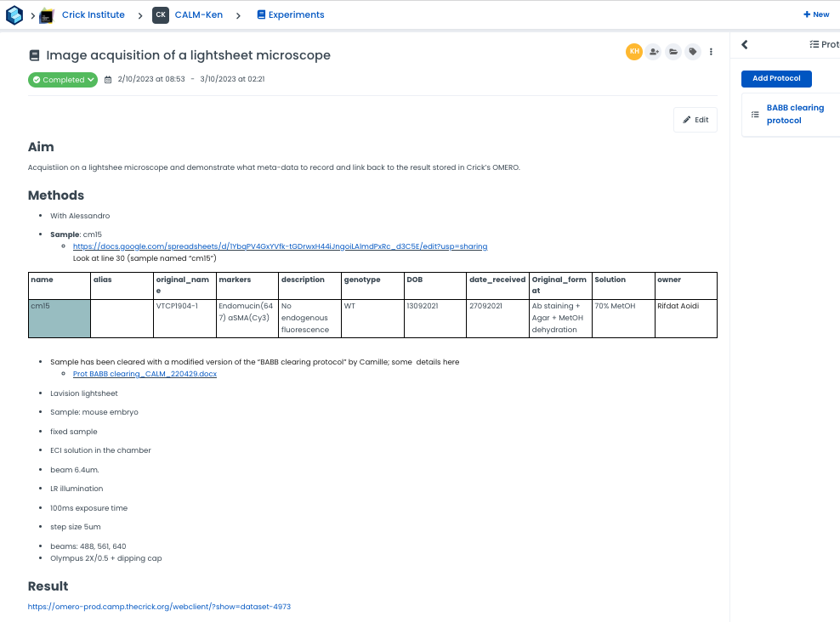Image resolution: width=840 pixels, height=622 pixels.
Task: Open the Completed status dropdown
Action: click(63, 80)
